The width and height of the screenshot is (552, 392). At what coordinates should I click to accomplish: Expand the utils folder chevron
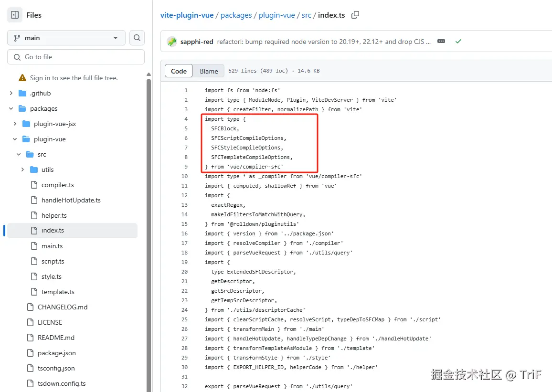[22, 170]
